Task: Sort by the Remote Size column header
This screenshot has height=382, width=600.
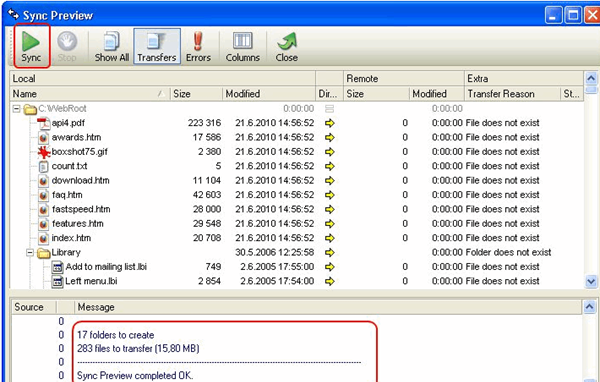Action: (376, 94)
